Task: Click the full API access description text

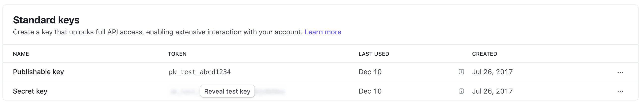Action: pos(158,32)
